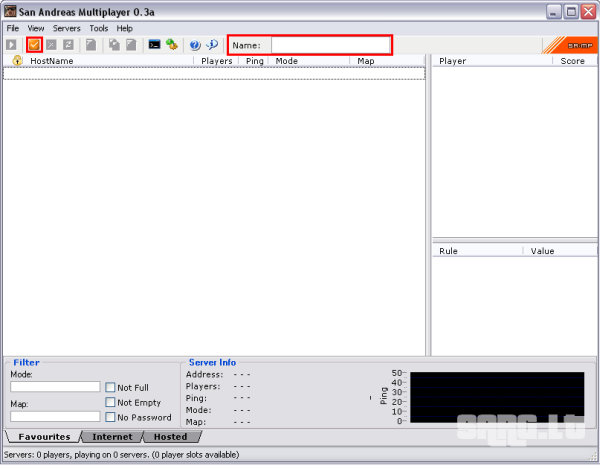
Task: Click the Connect play arrow toolbar icon
Action: tap(11, 45)
